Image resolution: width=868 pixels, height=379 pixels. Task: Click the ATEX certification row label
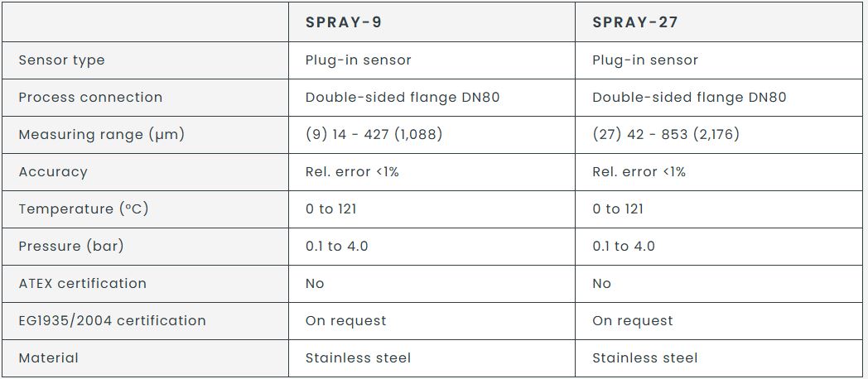click(x=82, y=284)
